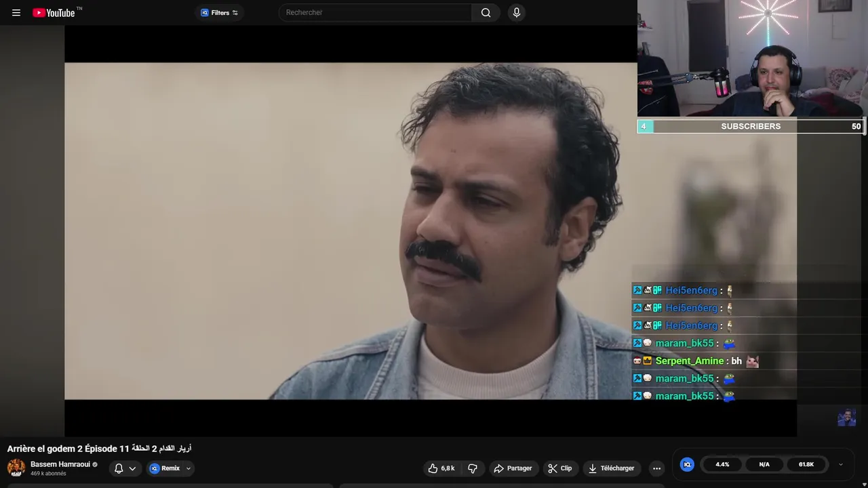This screenshot has height=488, width=868.
Task: Open Bassem Hamraoui channel avatar
Action: coord(16,468)
